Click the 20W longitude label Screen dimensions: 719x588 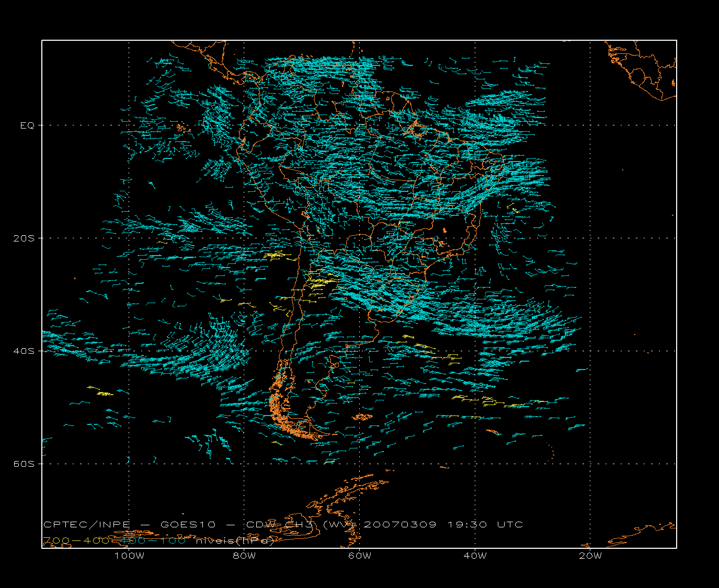590,556
